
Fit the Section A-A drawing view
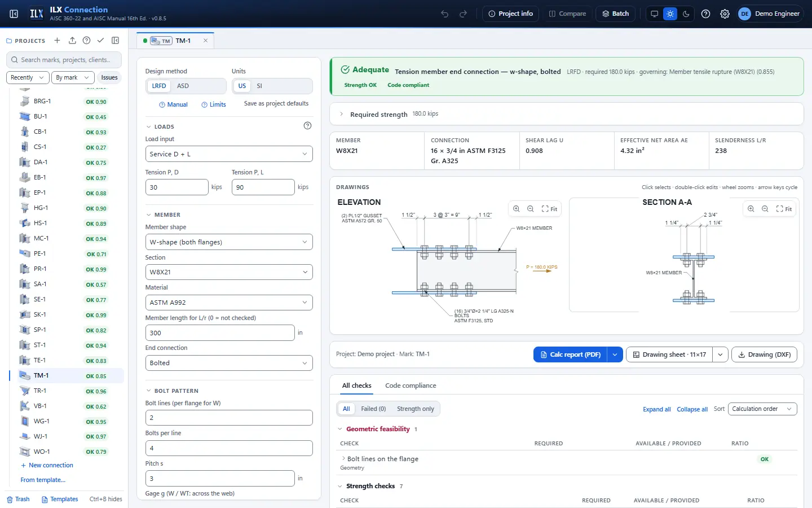tap(784, 209)
